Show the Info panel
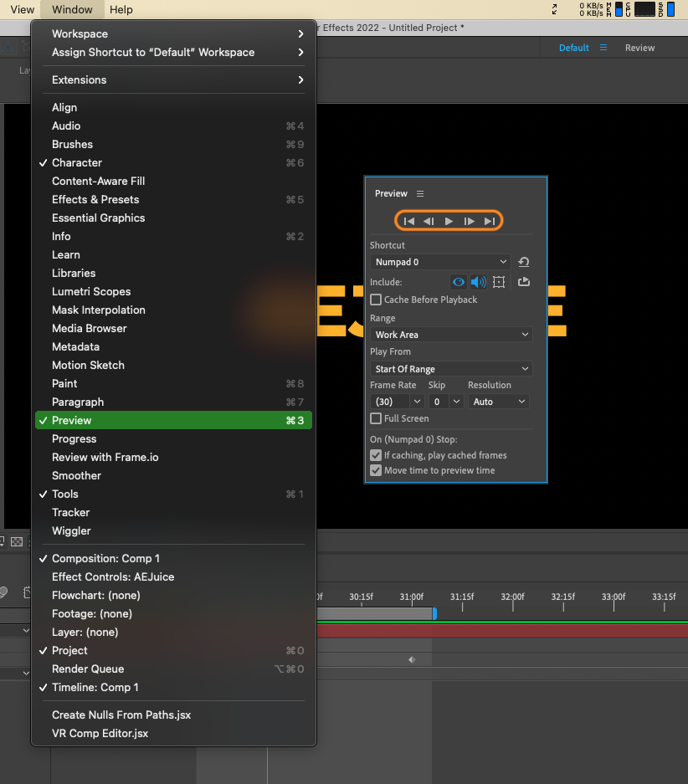Image resolution: width=688 pixels, height=784 pixels. tap(173, 237)
